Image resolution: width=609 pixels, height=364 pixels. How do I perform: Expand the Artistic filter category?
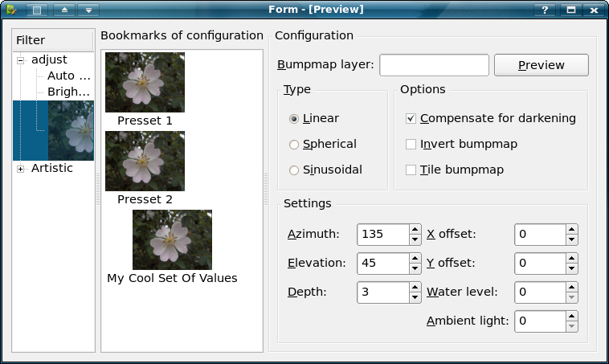21,169
